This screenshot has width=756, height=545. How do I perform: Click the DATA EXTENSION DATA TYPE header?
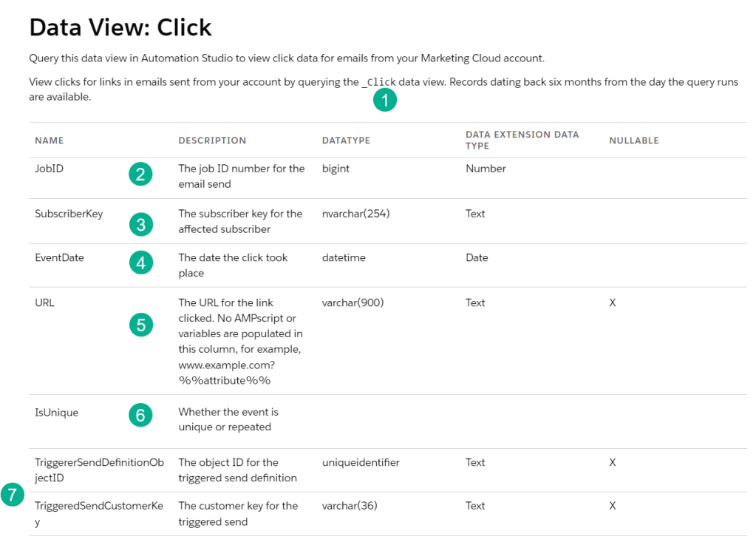(522, 140)
